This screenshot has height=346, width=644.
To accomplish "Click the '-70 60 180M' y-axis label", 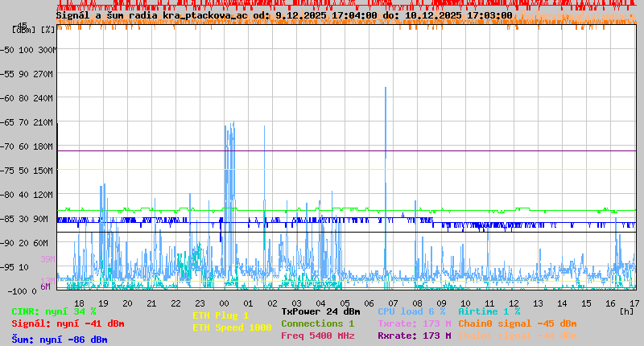I will click(x=27, y=146).
